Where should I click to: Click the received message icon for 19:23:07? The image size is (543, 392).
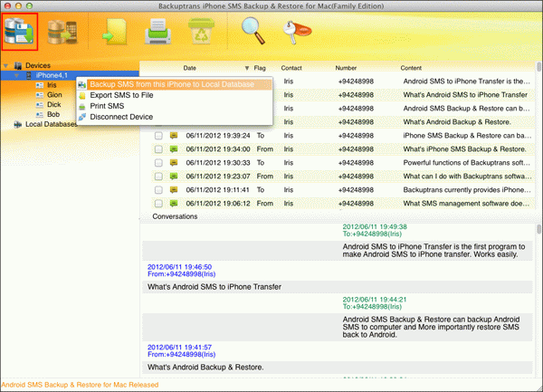click(x=174, y=177)
